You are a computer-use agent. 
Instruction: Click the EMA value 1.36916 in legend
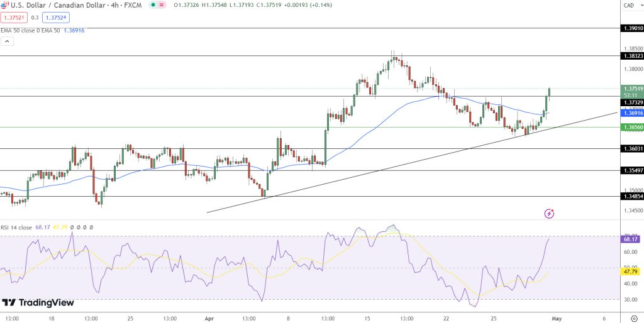point(74,30)
